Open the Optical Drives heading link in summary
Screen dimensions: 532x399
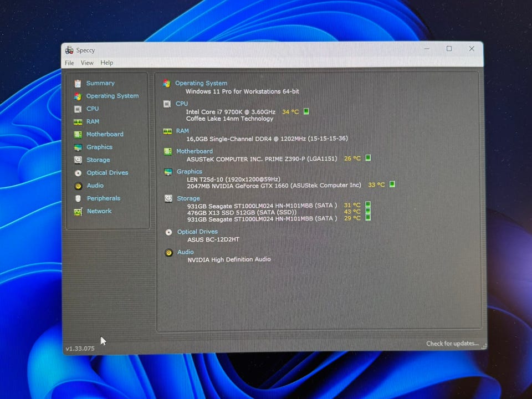click(197, 232)
